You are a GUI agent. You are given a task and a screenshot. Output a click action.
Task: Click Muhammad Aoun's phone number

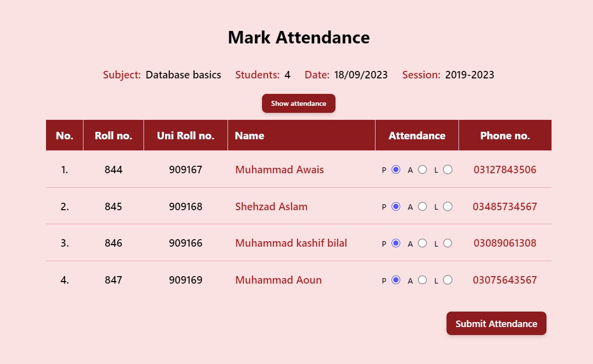pyautogui.click(x=505, y=280)
